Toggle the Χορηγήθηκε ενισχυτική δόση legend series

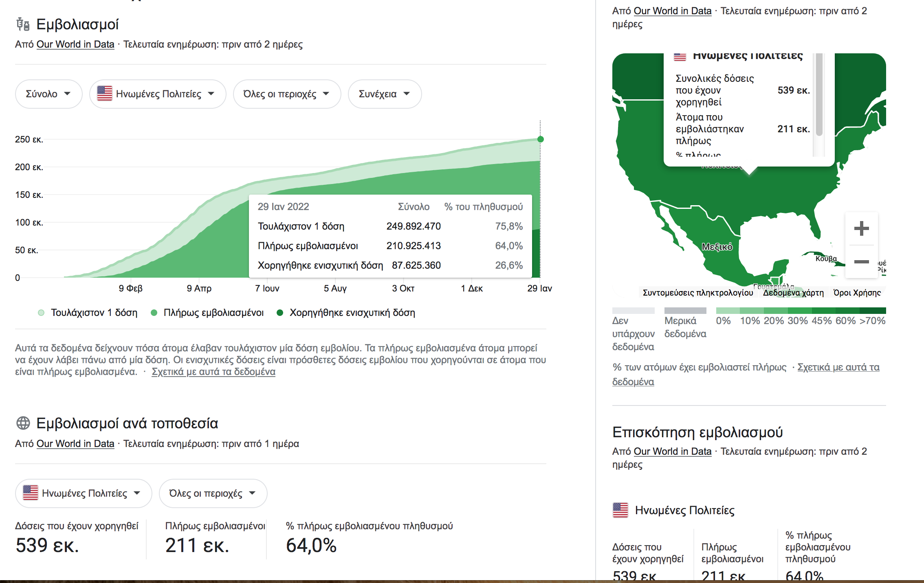tap(346, 313)
